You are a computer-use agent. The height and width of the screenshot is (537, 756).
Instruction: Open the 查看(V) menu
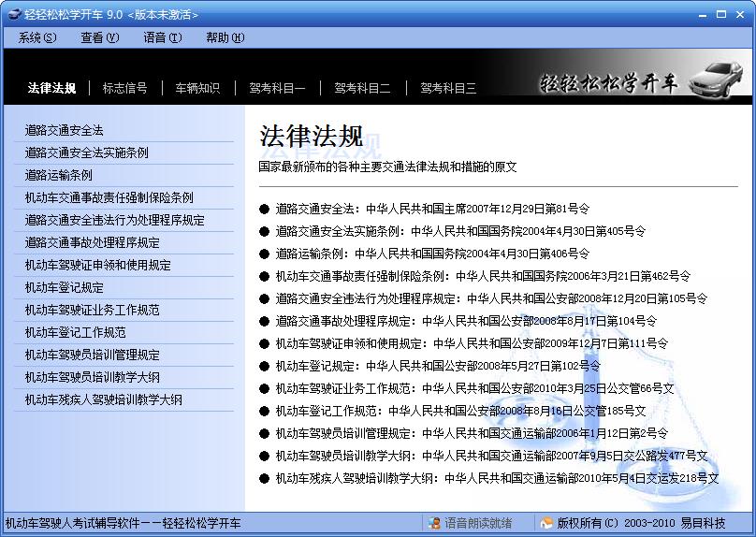(x=100, y=37)
